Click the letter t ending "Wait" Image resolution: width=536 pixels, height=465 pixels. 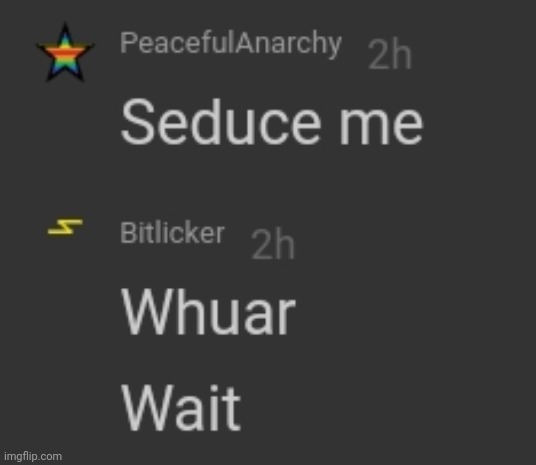click(233, 409)
